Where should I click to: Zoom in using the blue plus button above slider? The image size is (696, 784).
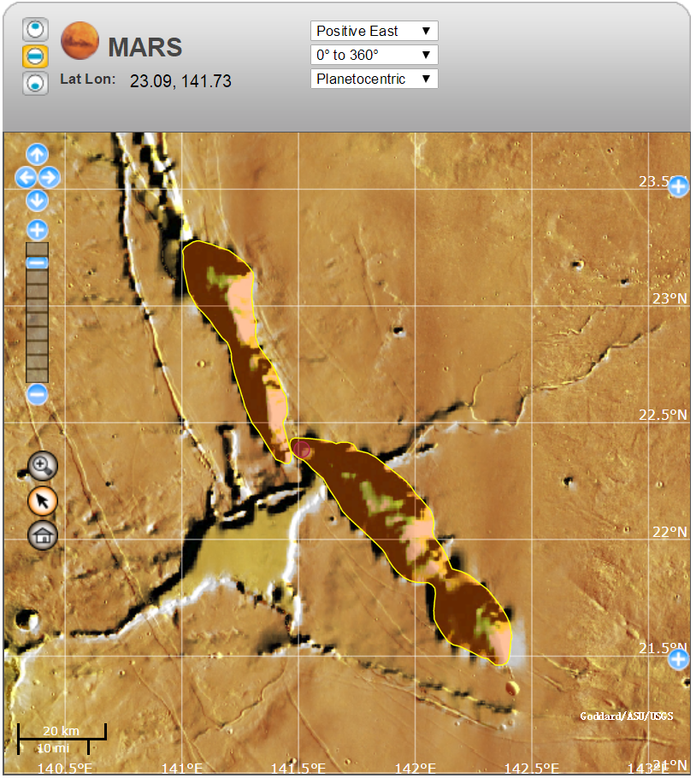37,231
